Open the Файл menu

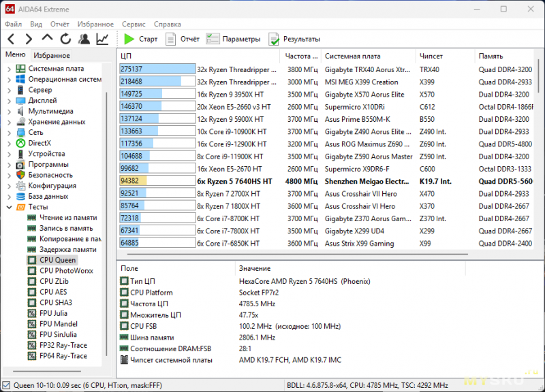point(14,24)
